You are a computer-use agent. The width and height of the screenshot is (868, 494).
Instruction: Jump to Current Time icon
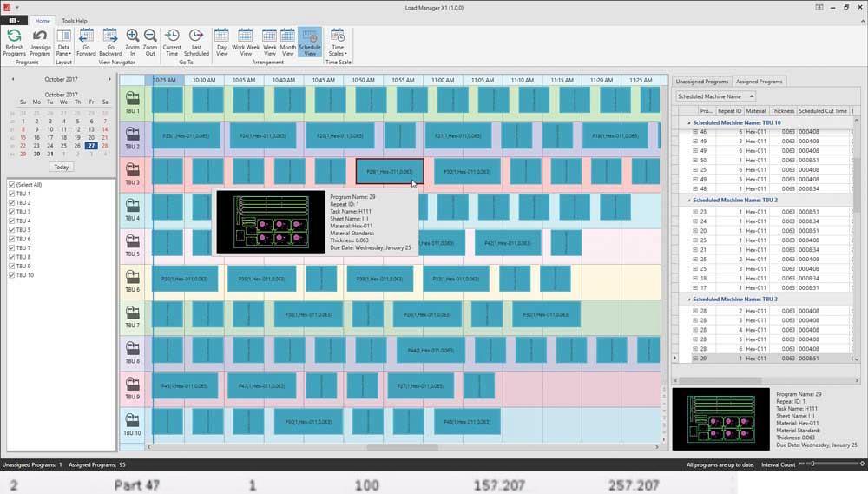(x=172, y=36)
